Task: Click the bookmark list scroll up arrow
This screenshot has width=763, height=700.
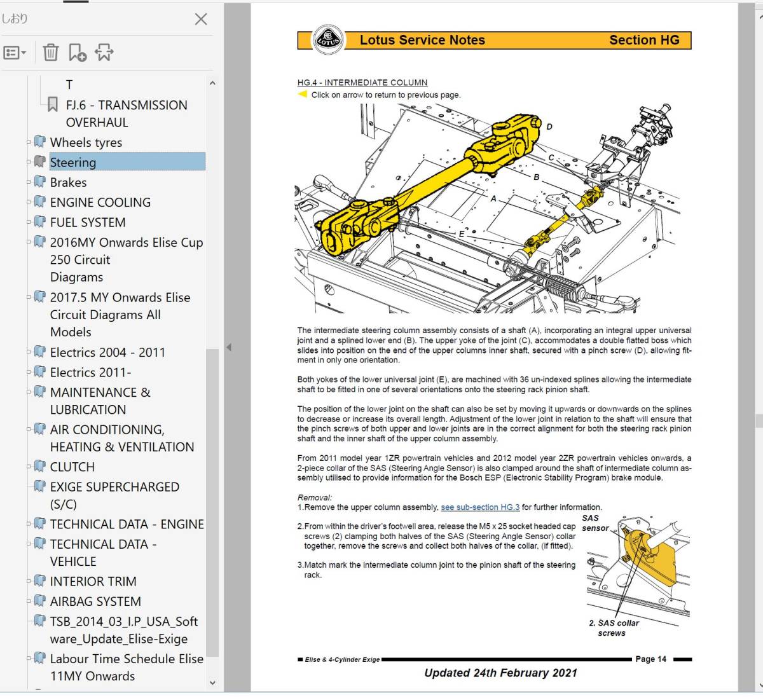Action: click(212, 83)
